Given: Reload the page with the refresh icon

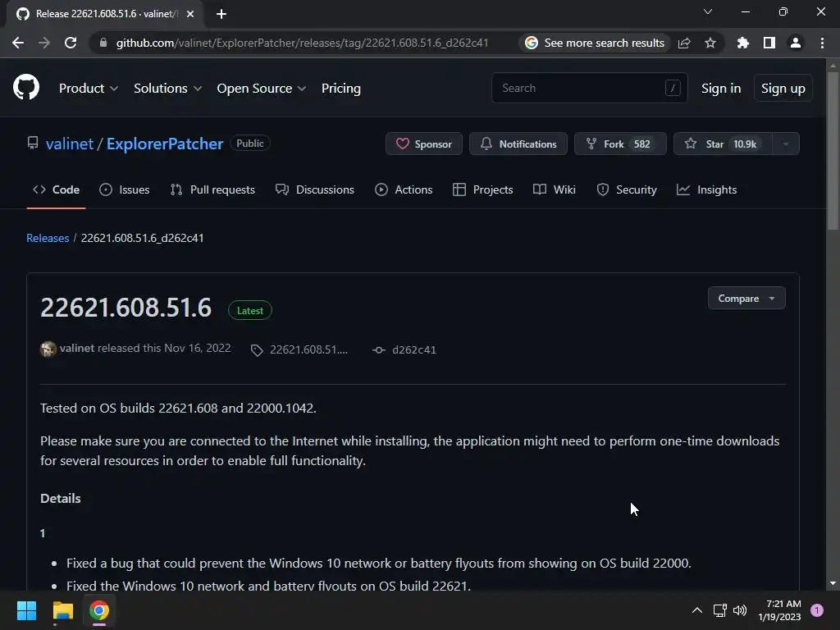Looking at the screenshot, I should (x=71, y=43).
